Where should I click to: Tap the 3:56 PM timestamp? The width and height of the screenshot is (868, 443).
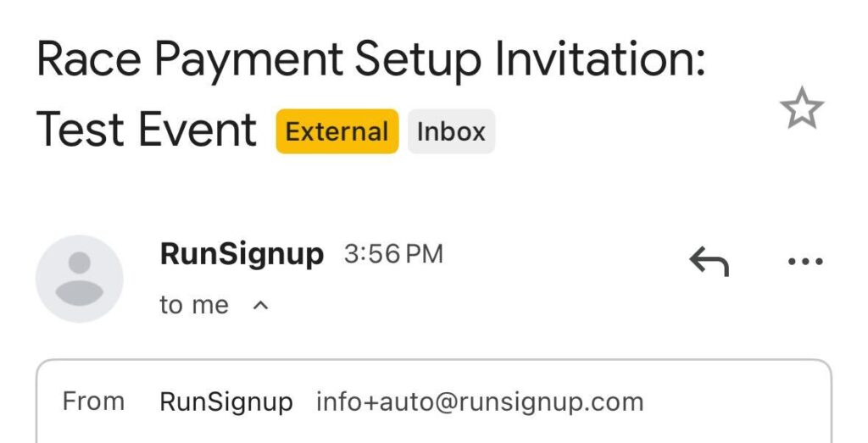[x=393, y=254]
